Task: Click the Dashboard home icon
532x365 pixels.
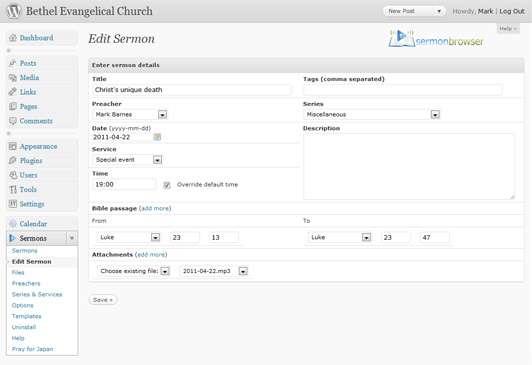Action: click(x=13, y=38)
